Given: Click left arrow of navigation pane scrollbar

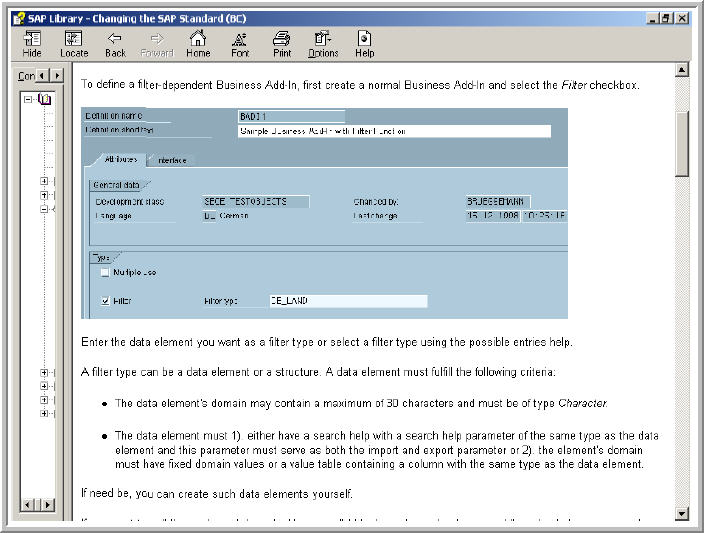Looking at the screenshot, I should pos(28,505).
